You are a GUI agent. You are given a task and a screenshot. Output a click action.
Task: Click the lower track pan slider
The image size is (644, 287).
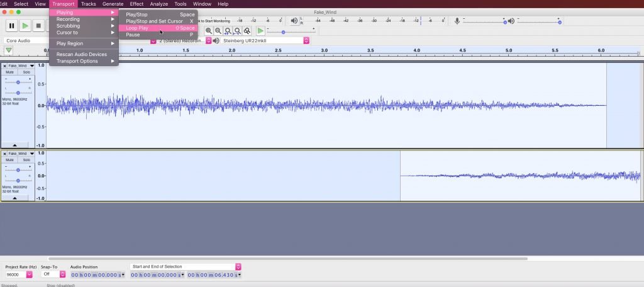coord(18,180)
